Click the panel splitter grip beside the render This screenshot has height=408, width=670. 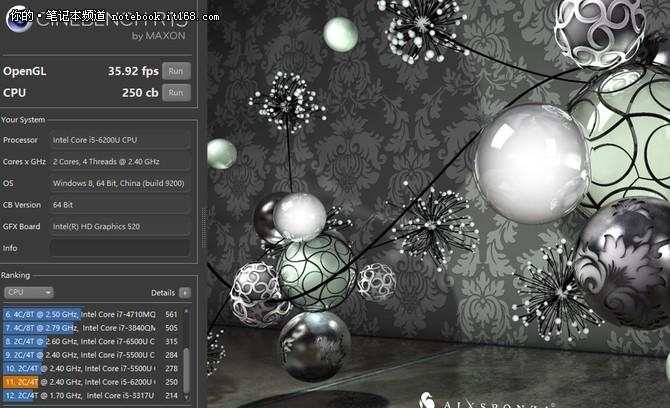coord(203,217)
